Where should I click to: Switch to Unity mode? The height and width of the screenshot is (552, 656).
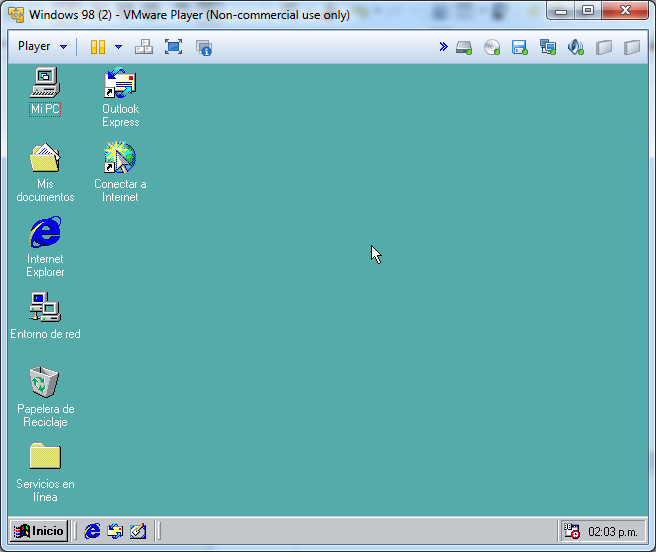click(204, 47)
